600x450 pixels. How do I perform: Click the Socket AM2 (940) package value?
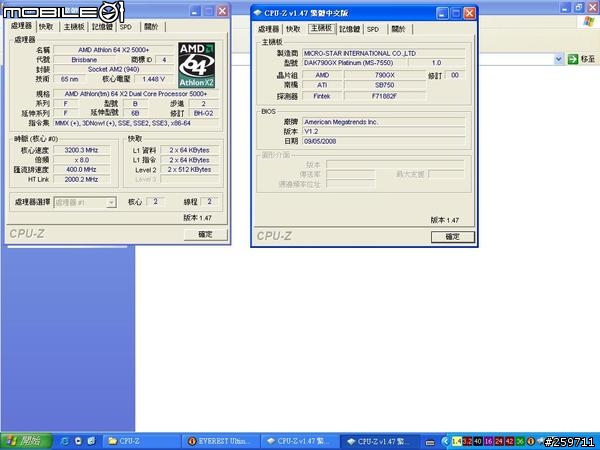pos(114,69)
